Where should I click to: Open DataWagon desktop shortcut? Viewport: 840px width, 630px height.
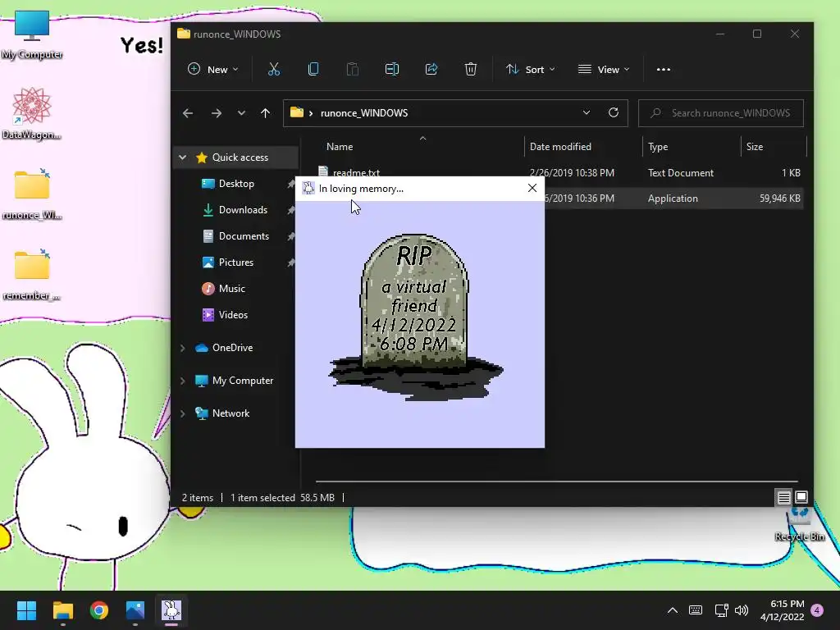coord(32,113)
